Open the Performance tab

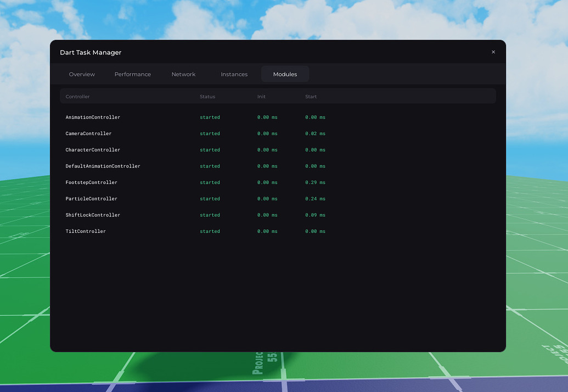pos(133,74)
